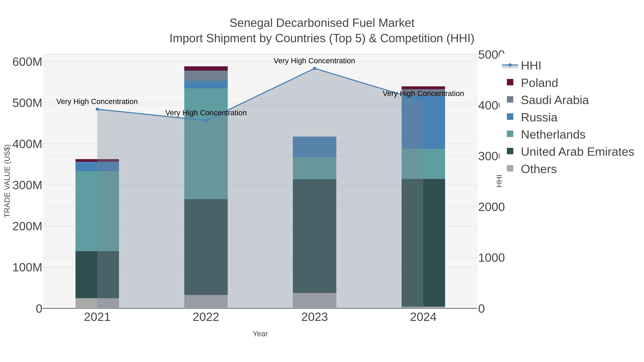This screenshot has height=362, width=644.
Task: Click the 2023 Russia bar segment
Action: [x=314, y=147]
